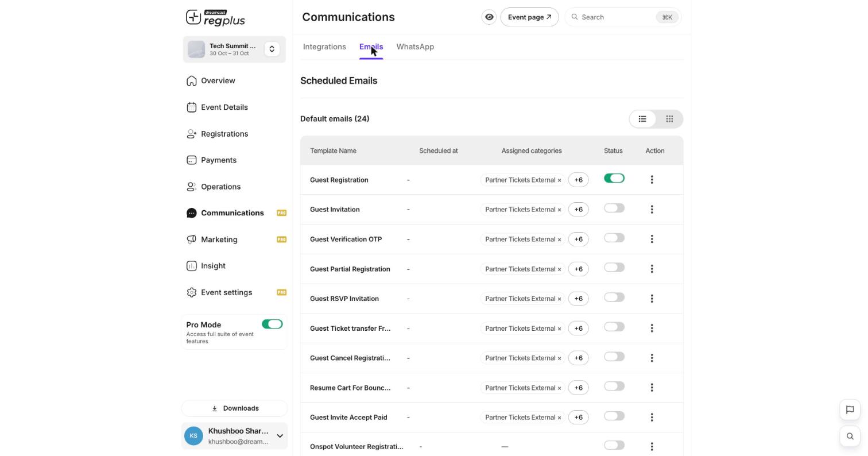The height and width of the screenshot is (456, 868).
Task: Open actions menu for Guest Registration
Action: pos(652,180)
